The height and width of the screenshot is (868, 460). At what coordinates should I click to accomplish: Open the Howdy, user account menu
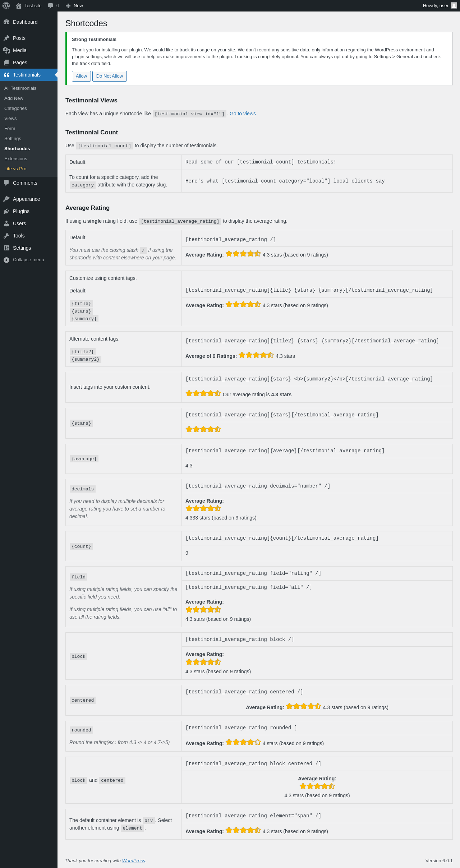435,6
